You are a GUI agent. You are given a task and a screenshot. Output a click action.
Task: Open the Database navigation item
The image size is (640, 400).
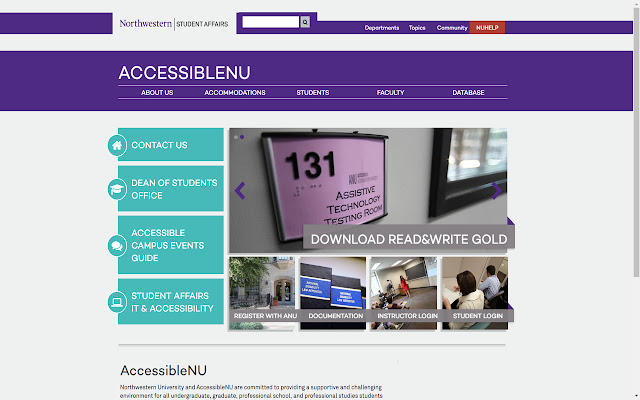(468, 93)
